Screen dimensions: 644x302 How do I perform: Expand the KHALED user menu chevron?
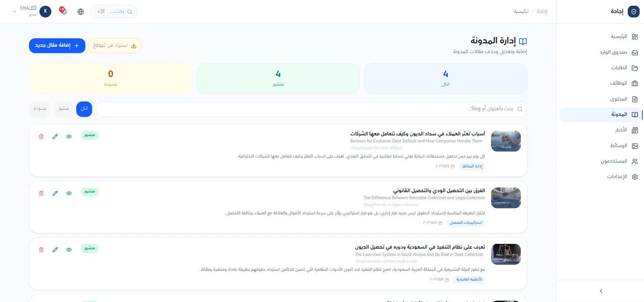[x=14, y=11]
